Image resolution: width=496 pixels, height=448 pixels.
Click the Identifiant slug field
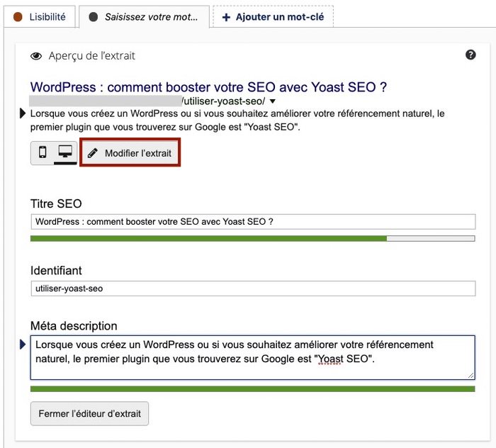(x=252, y=289)
